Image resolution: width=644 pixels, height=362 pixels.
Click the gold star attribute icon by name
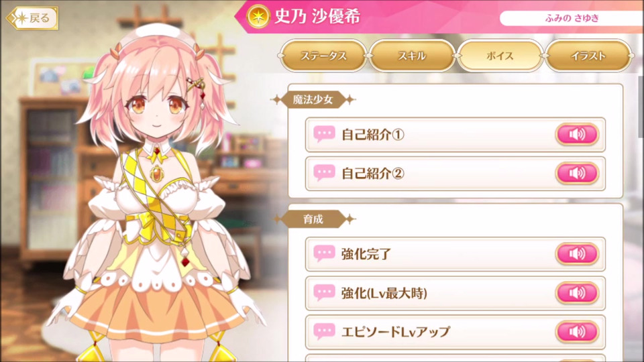point(258,16)
